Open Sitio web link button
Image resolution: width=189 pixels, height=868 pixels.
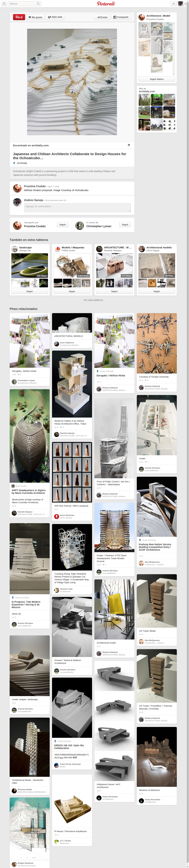pyautogui.click(x=55, y=17)
